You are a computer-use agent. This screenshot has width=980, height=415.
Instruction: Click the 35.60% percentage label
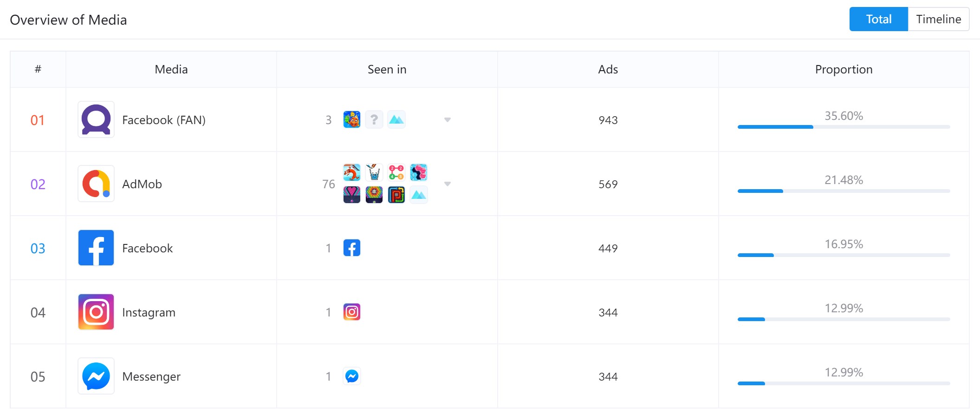(x=844, y=116)
